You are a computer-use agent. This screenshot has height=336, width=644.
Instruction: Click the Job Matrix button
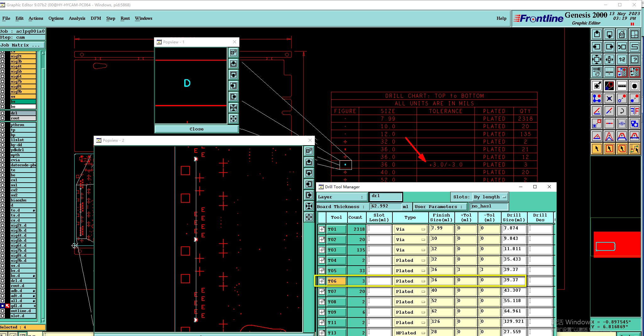pyautogui.click(x=22, y=45)
